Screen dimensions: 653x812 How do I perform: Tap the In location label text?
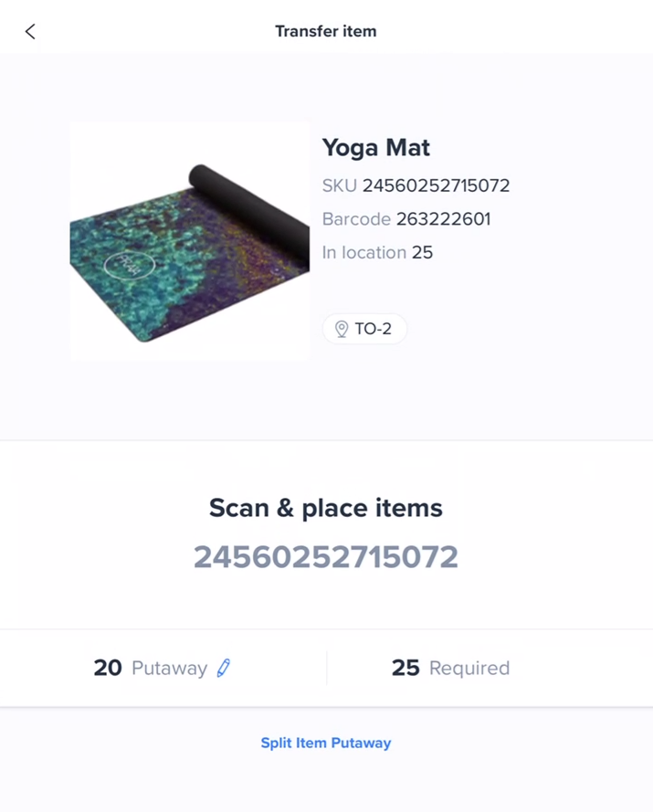click(364, 252)
